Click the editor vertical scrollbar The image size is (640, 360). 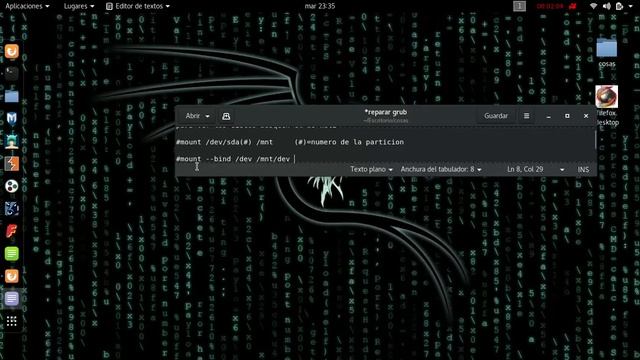(x=595, y=140)
